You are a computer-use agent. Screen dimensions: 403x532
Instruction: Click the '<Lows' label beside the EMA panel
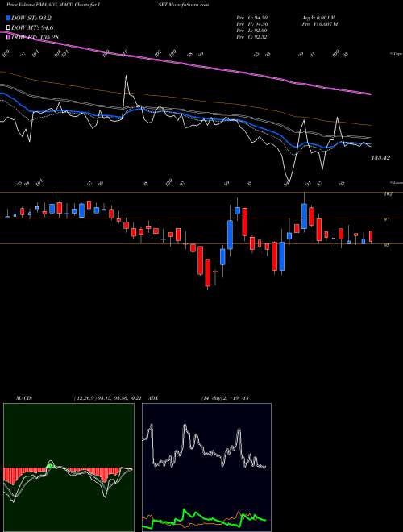pyautogui.click(x=395, y=182)
